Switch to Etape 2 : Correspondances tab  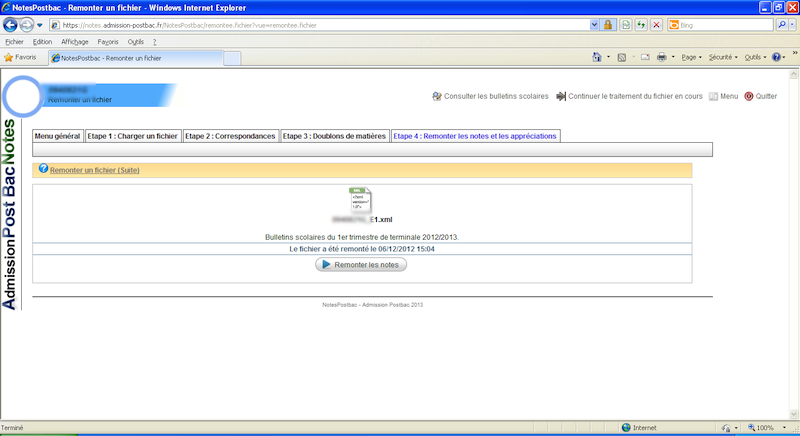230,136
